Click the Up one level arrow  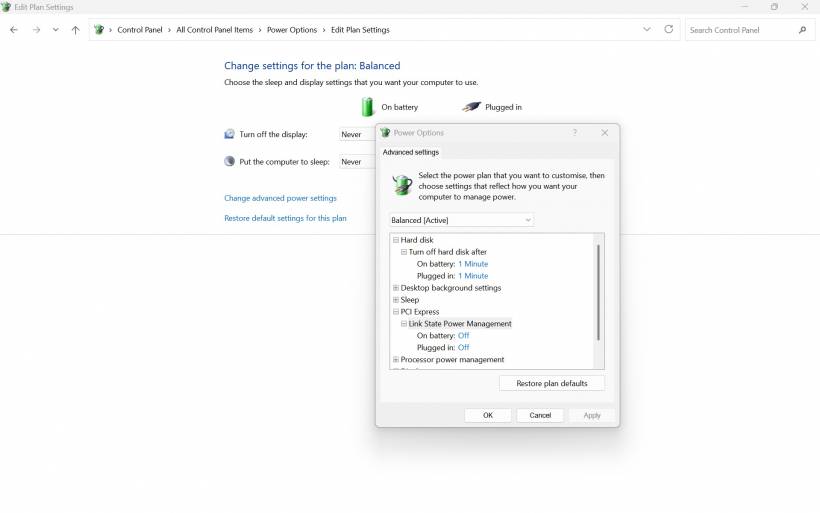(x=75, y=30)
